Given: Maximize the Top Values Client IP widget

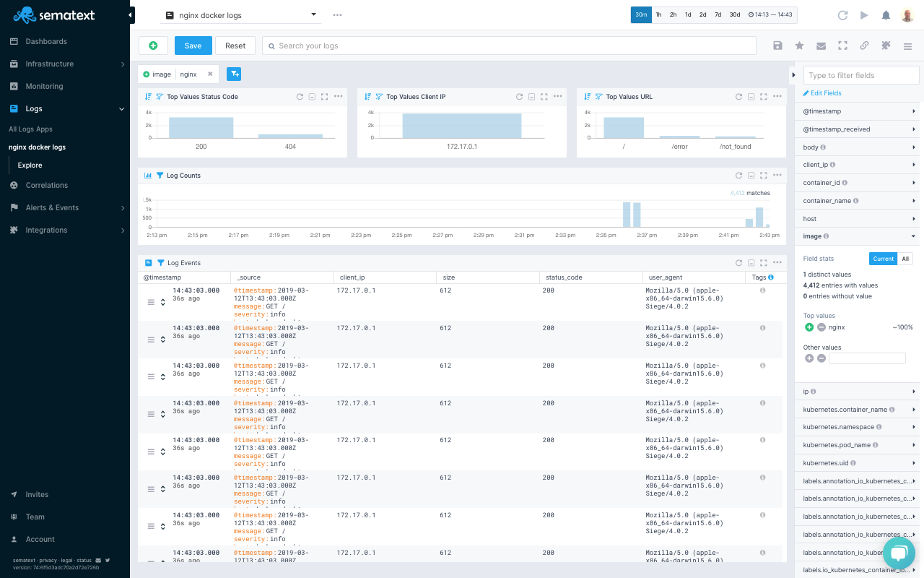Looking at the screenshot, I should click(544, 96).
